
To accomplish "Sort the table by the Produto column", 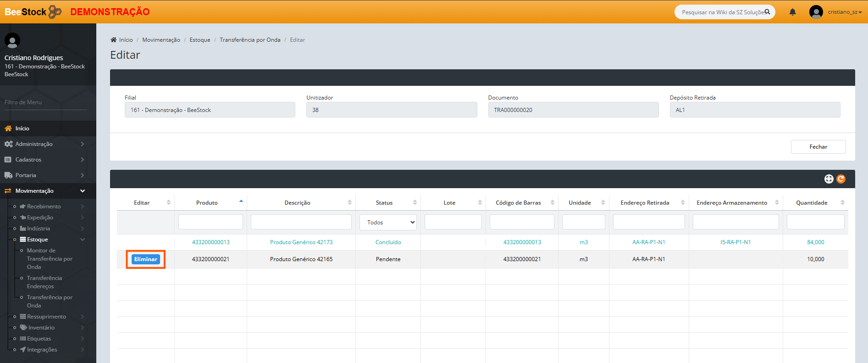I will (207, 203).
